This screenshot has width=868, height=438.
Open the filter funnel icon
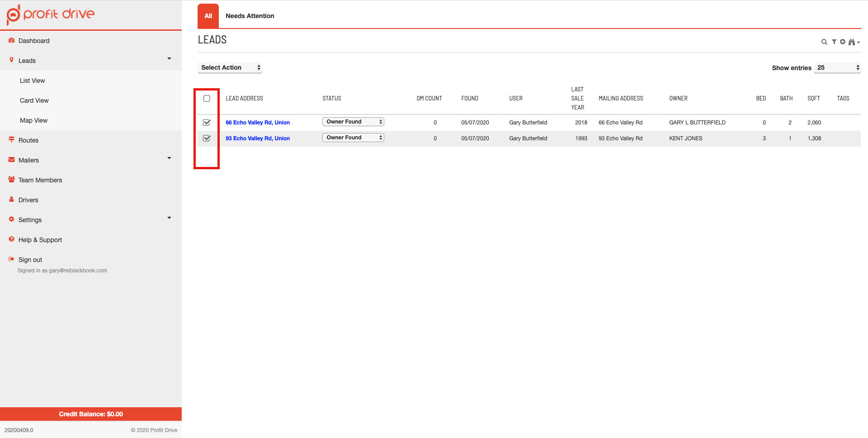click(834, 42)
